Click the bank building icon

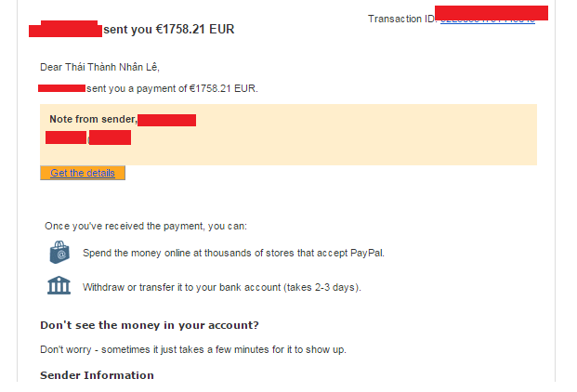pyautogui.click(x=59, y=286)
